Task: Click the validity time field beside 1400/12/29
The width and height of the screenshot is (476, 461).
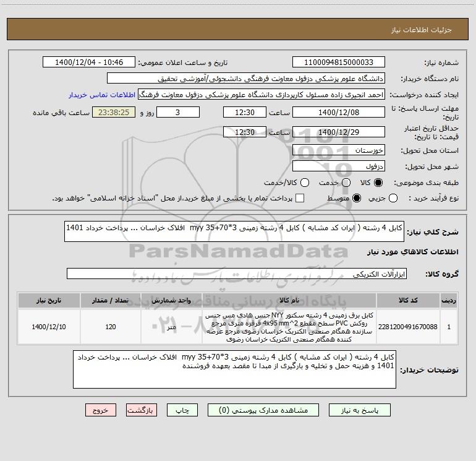Action: (x=245, y=132)
